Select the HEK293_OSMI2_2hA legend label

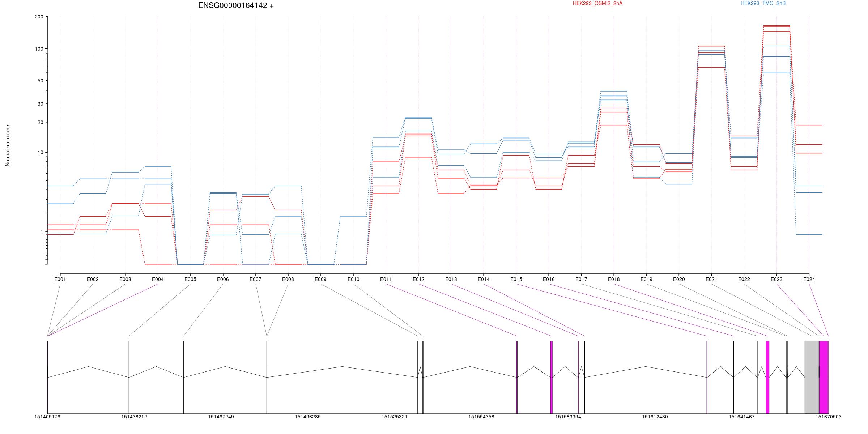(597, 3)
